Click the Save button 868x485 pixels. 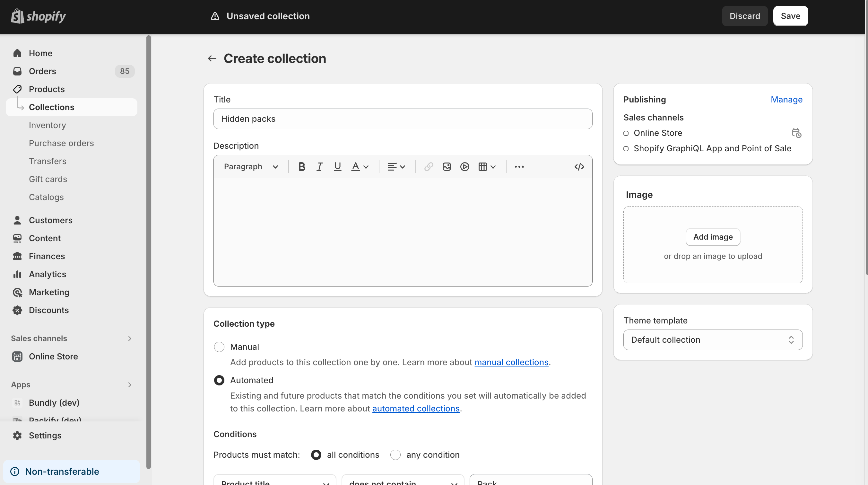click(x=790, y=16)
